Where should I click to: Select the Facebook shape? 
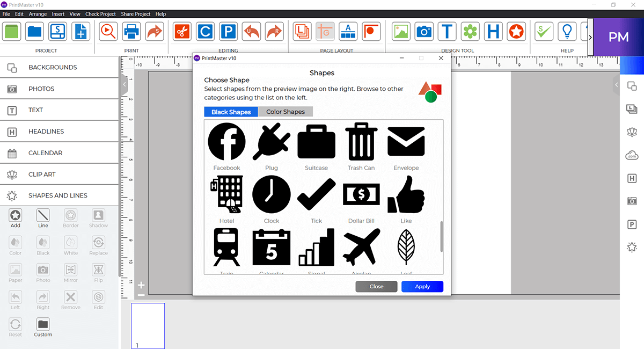tap(226, 141)
